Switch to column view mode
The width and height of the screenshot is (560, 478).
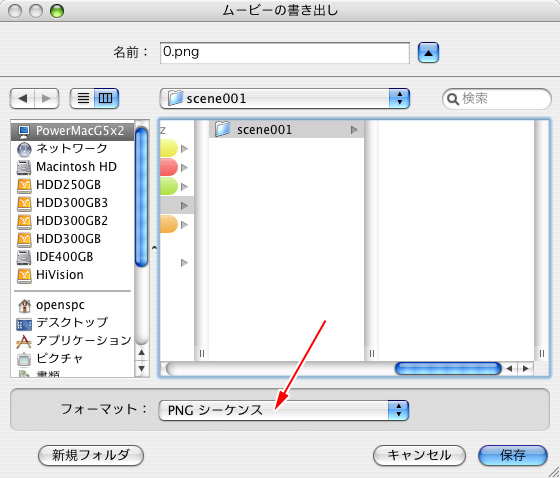pyautogui.click(x=106, y=98)
